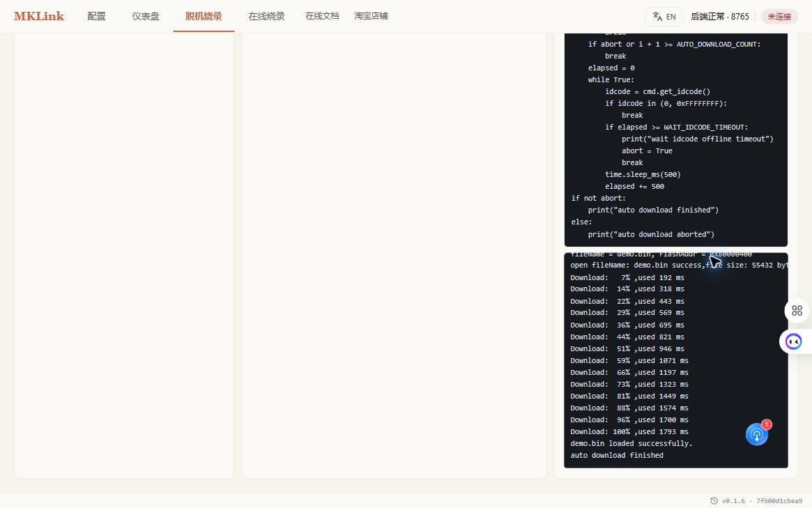Click the final 'auto download finished' log output line
The width and height of the screenshot is (812, 508).
tap(617, 455)
